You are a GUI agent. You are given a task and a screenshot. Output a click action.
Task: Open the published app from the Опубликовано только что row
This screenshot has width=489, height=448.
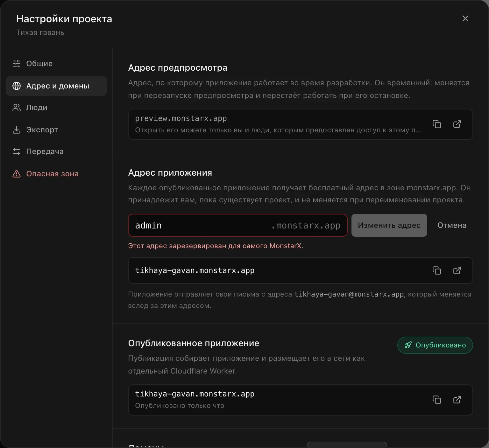point(457,400)
